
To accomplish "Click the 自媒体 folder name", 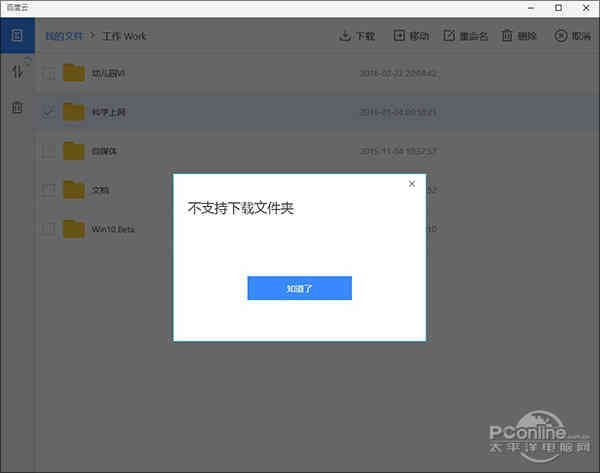I will pos(104,151).
